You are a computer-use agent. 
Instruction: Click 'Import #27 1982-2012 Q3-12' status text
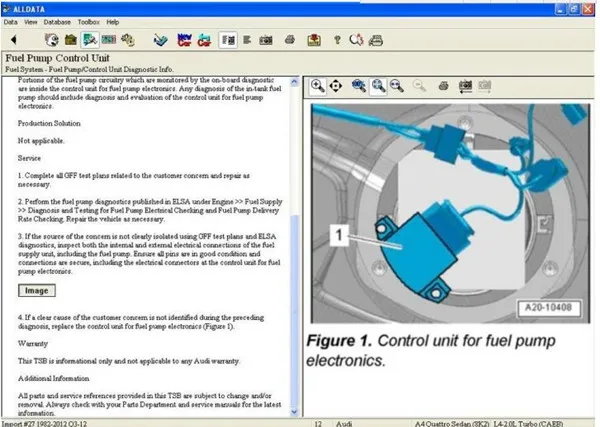[x=44, y=424]
